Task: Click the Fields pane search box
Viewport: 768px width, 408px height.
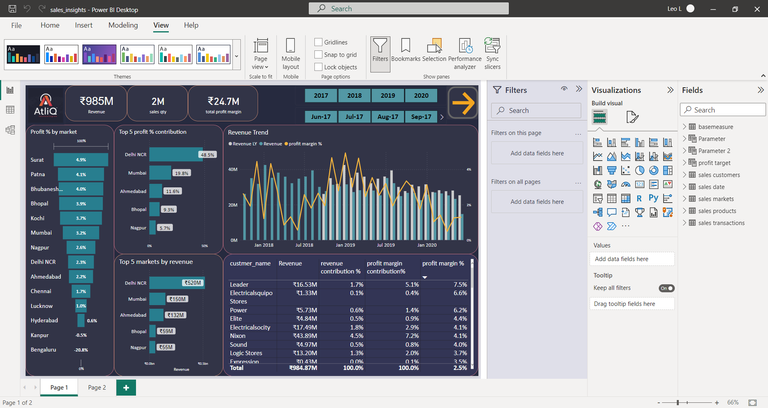Action: [725, 110]
